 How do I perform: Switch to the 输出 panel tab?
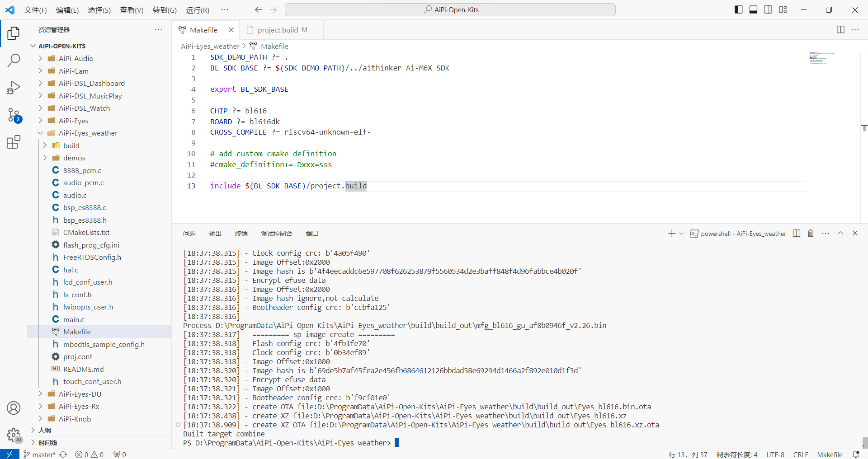(215, 234)
